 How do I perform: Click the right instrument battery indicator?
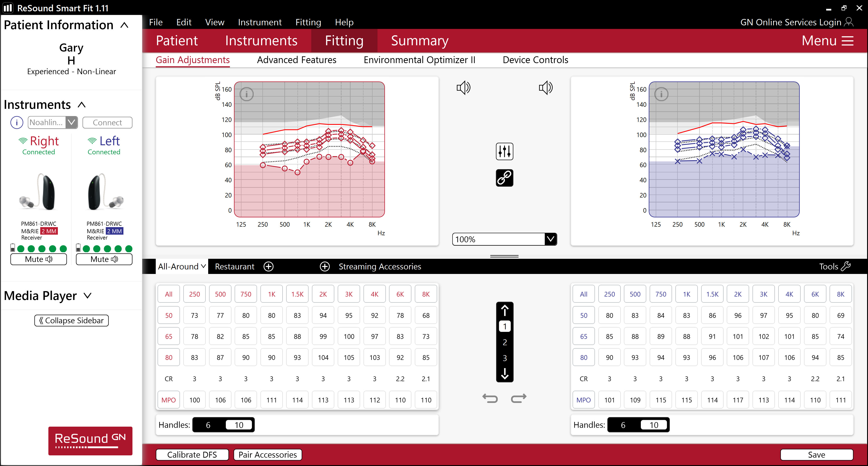(12, 248)
